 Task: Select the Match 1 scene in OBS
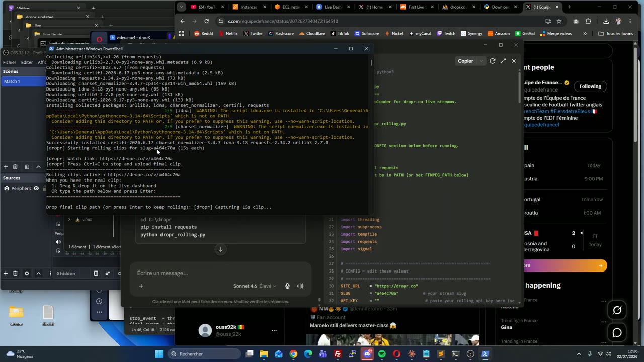[x=24, y=81]
